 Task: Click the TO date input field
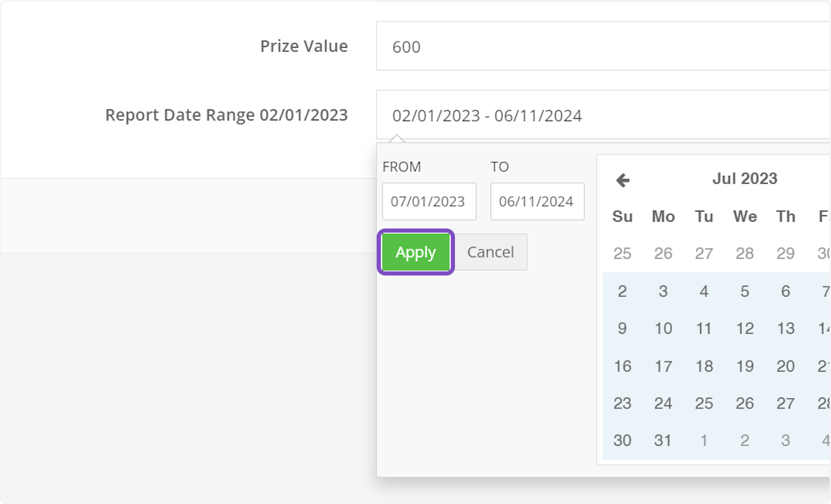[x=537, y=201]
